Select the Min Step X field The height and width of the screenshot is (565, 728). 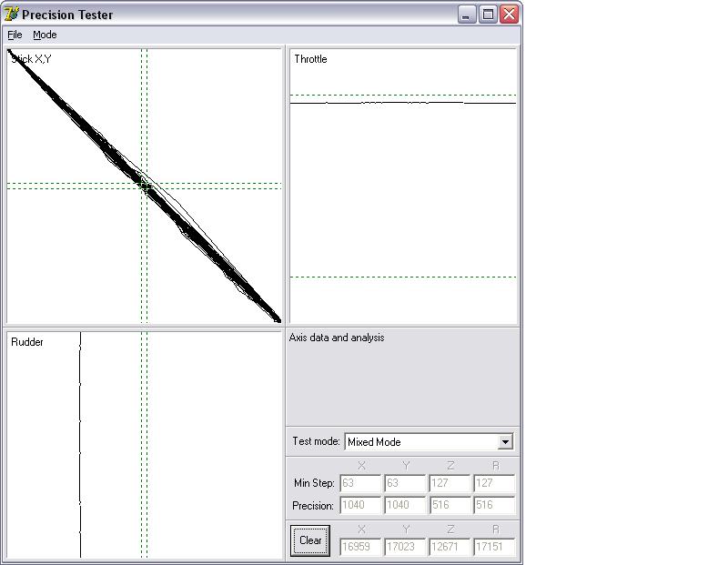tap(360, 483)
